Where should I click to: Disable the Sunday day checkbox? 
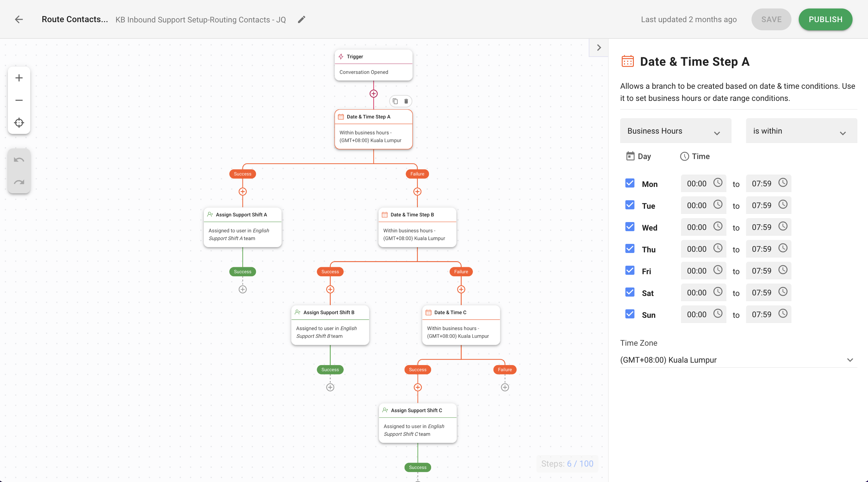coord(630,314)
